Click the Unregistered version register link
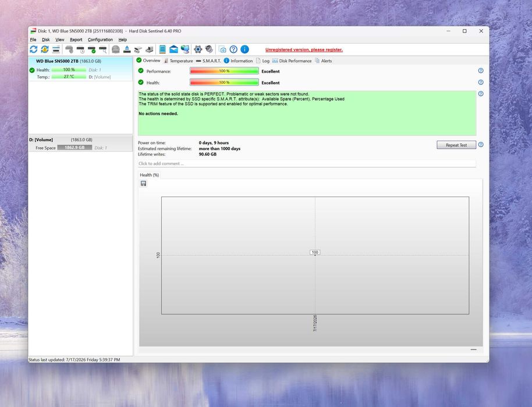The width and height of the screenshot is (532, 407). [304, 49]
